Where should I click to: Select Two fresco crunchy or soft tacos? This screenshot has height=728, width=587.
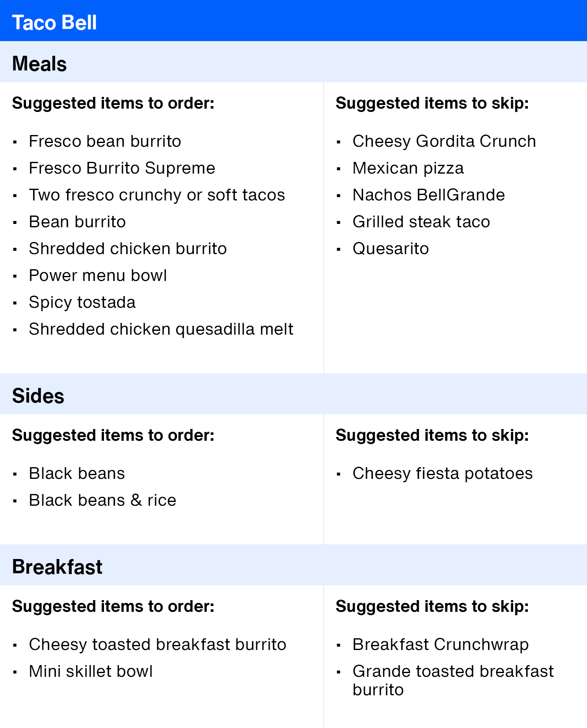pos(156,195)
